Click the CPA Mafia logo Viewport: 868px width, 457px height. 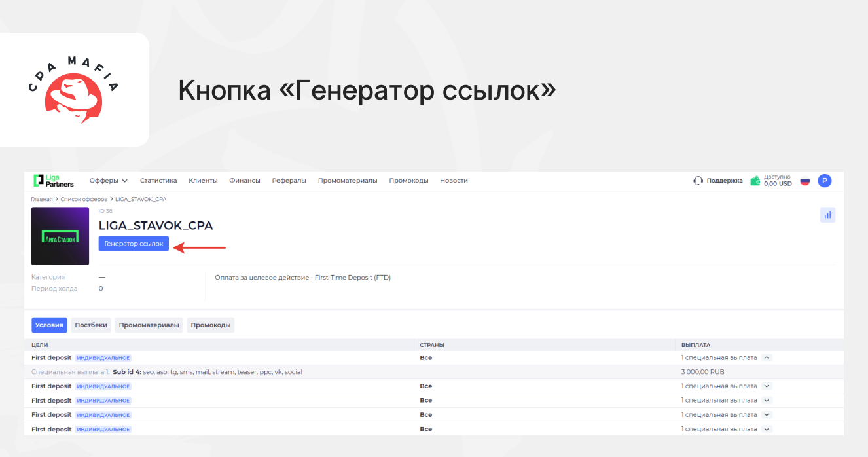click(73, 90)
